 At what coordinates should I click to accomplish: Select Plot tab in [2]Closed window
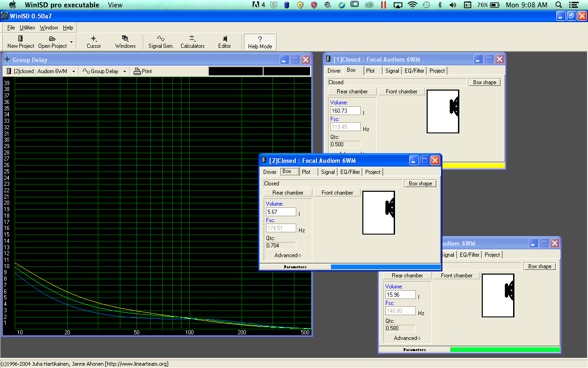pos(306,172)
